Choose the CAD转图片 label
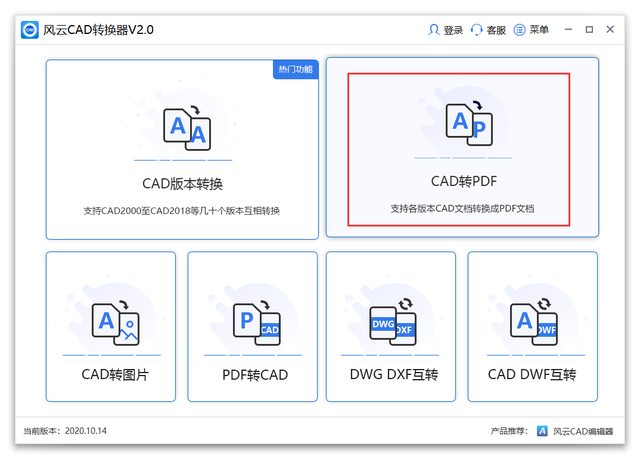Viewport: 640px width, 459px height. (x=115, y=375)
